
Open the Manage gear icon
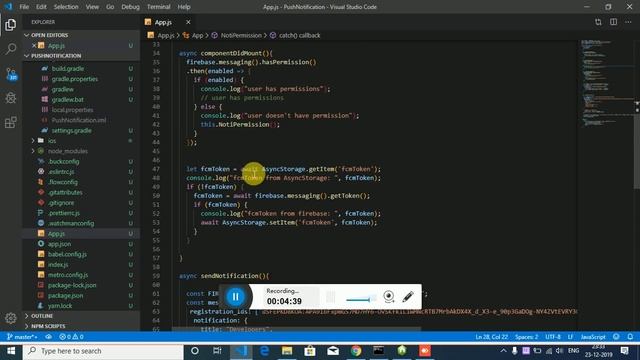11,318
